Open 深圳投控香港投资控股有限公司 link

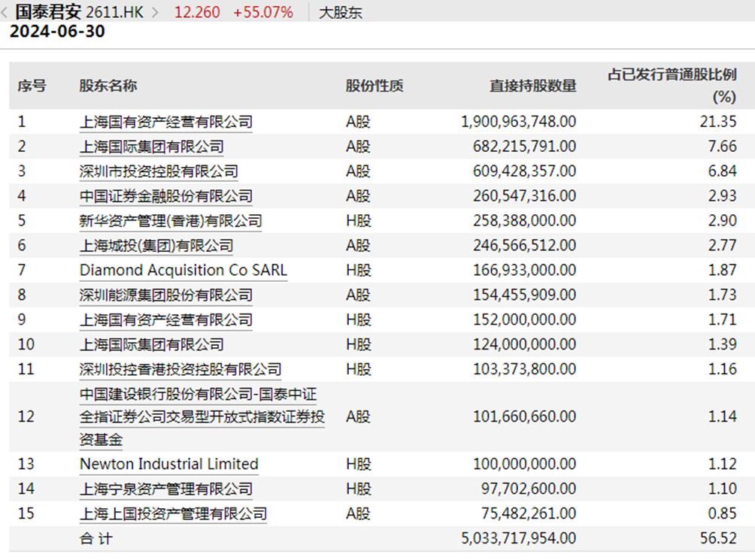(x=180, y=369)
